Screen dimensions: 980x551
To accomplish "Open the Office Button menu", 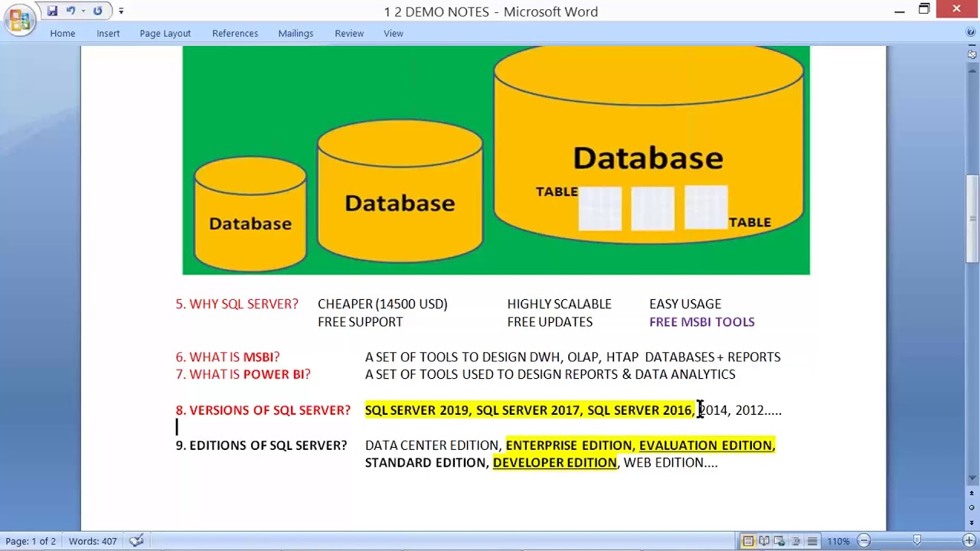I will (19, 18).
